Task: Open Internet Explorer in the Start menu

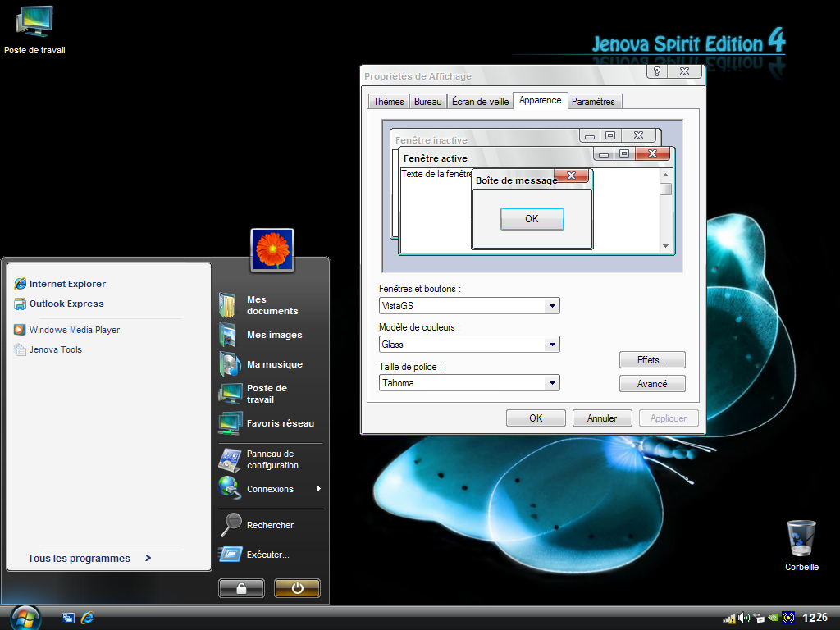Action: click(60, 283)
